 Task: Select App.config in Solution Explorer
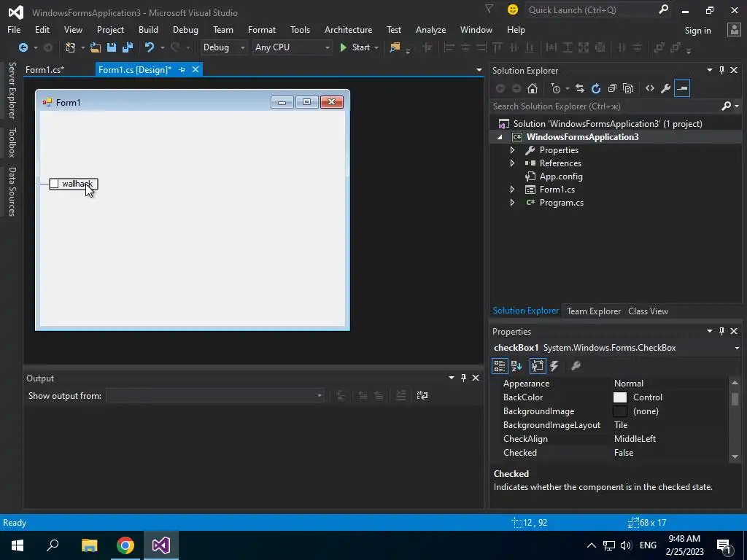[561, 176]
